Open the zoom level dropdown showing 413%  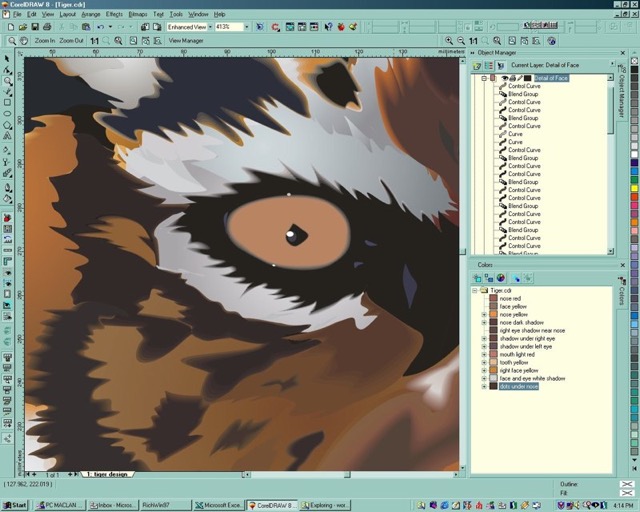coord(246,27)
